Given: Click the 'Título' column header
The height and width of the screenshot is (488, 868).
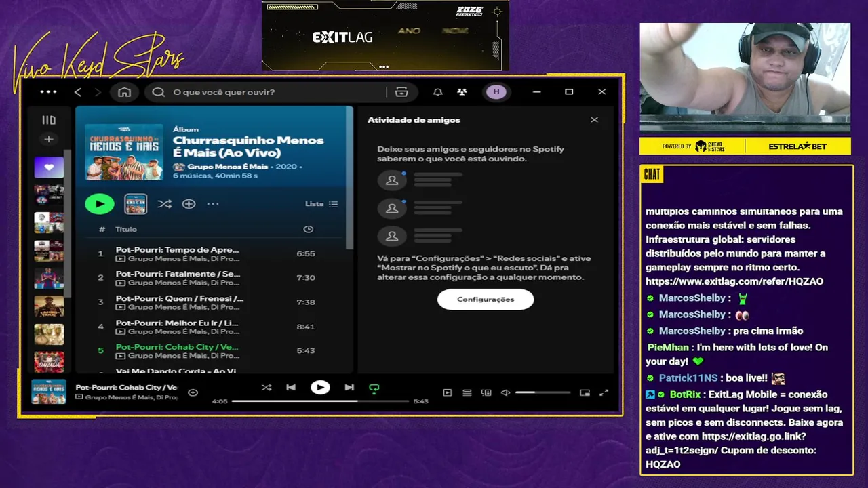Looking at the screenshot, I should coord(126,230).
